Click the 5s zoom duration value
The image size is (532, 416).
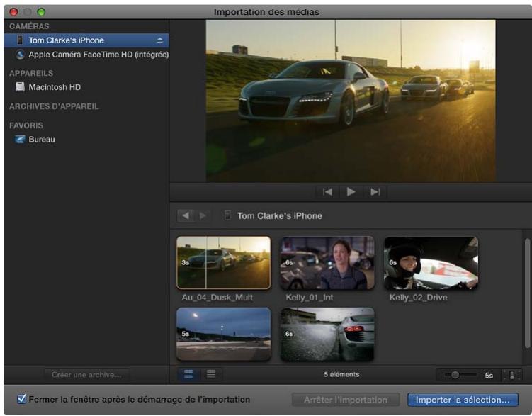coord(489,376)
